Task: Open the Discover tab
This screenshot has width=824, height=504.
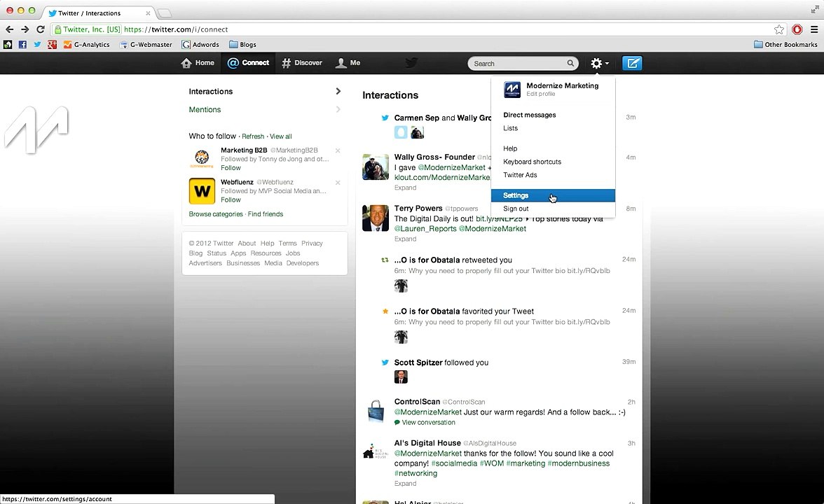Action: [301, 63]
